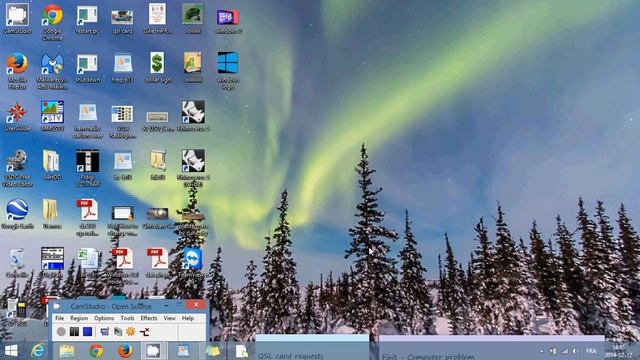The height and width of the screenshot is (360, 640).
Task: Click the network signal icon in tray
Action: (x=564, y=351)
